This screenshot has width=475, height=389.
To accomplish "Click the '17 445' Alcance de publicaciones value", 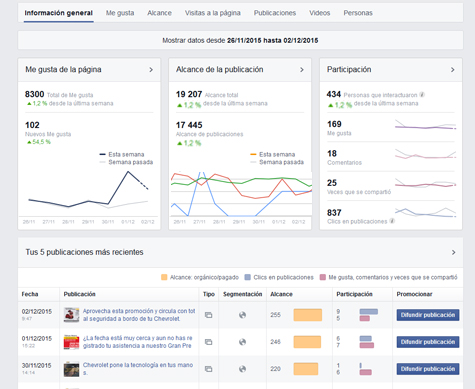I will [189, 125].
